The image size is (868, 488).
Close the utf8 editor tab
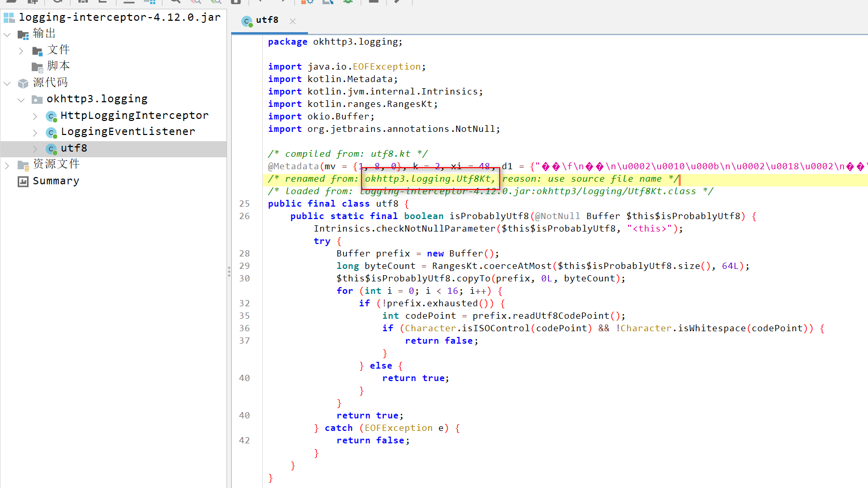(292, 21)
